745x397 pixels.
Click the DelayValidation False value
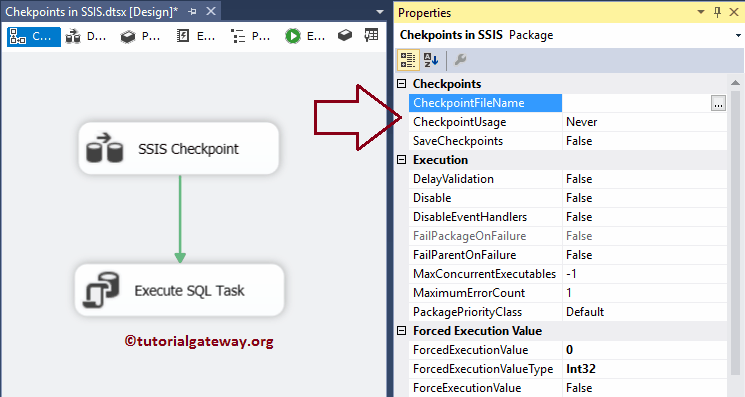coord(579,179)
